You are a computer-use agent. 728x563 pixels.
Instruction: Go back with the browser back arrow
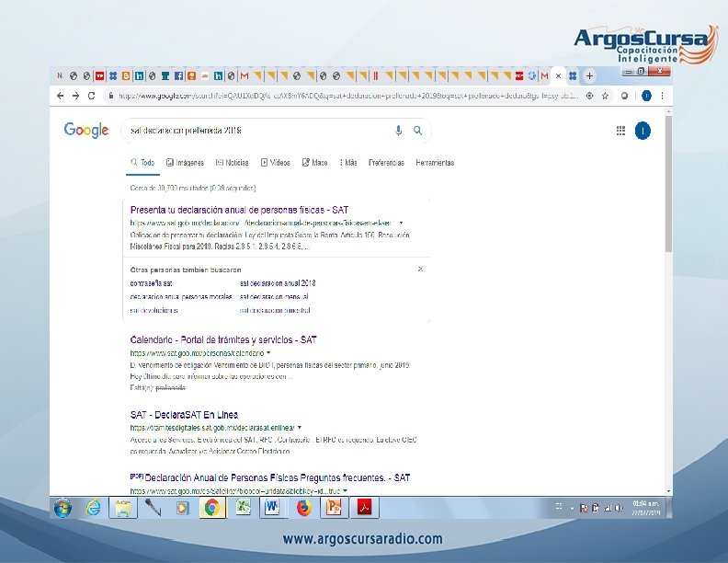tap(60, 96)
